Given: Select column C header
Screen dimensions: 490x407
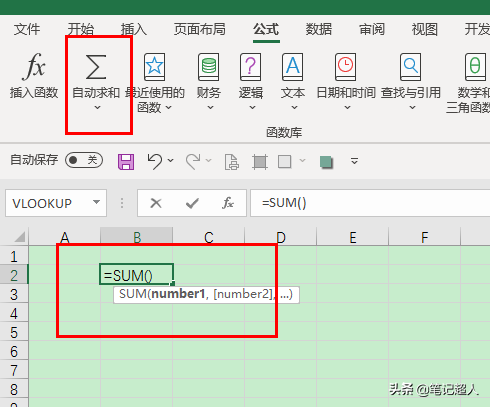Looking at the screenshot, I should 209,237.
